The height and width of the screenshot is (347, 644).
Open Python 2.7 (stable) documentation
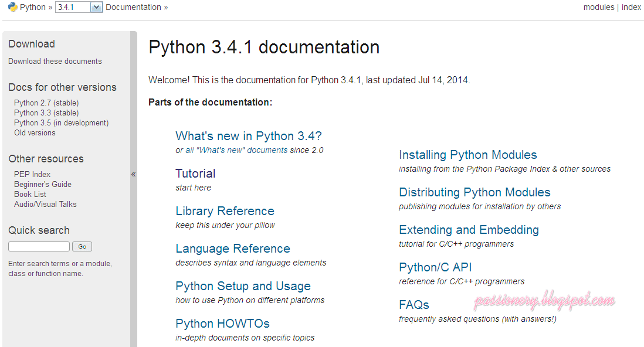point(46,103)
